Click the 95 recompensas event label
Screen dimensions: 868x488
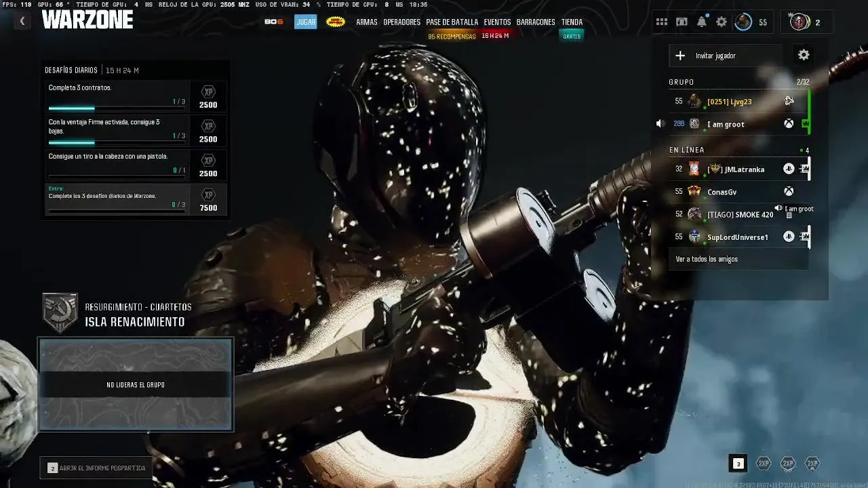452,37
